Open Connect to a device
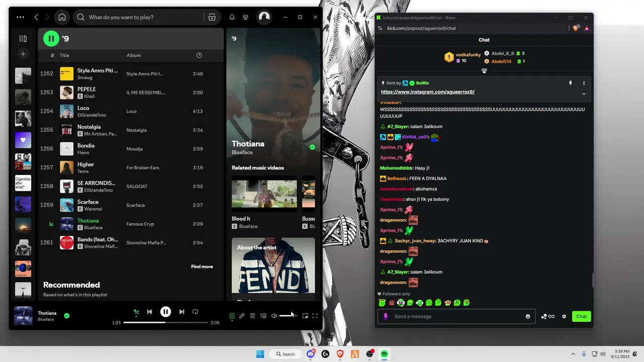This screenshot has width=644, height=362. coord(263,316)
